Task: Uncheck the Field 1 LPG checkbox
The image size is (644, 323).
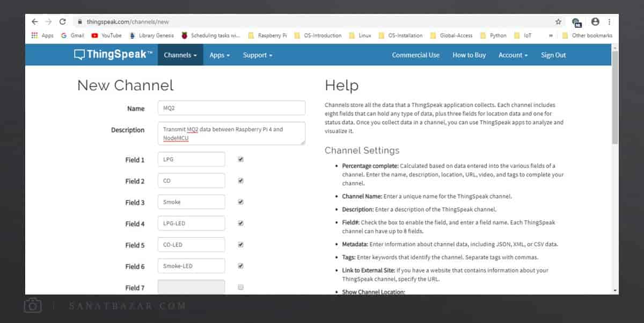Action: pos(240,160)
